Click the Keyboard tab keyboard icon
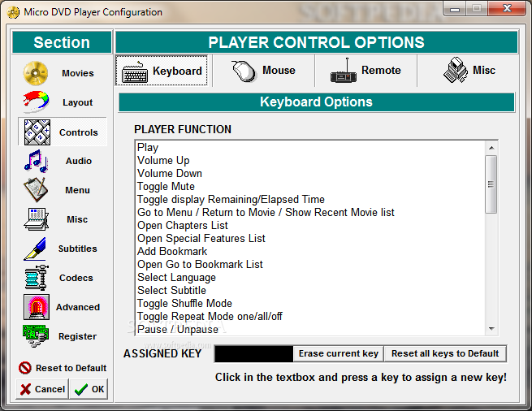This screenshot has width=532, height=411. coord(135,72)
